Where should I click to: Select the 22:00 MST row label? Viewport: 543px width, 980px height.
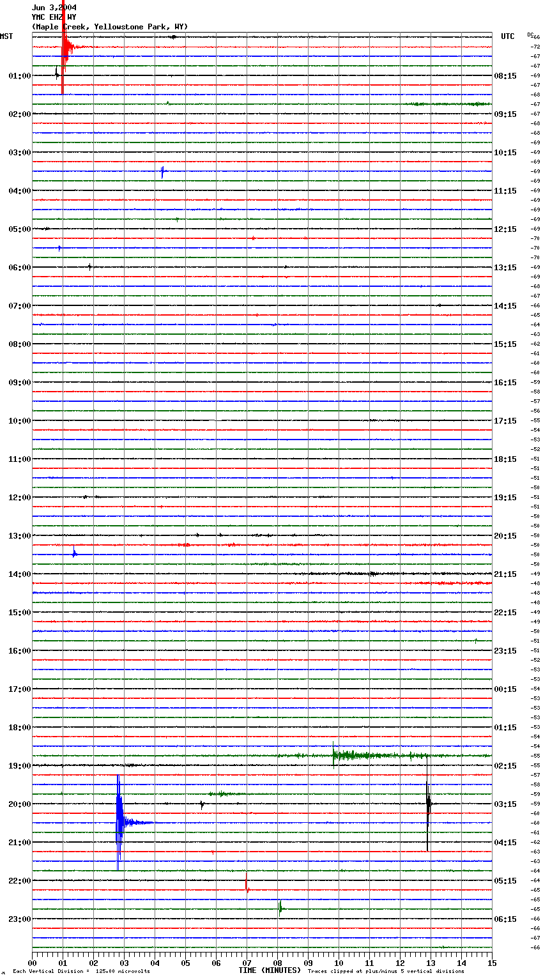19,881
